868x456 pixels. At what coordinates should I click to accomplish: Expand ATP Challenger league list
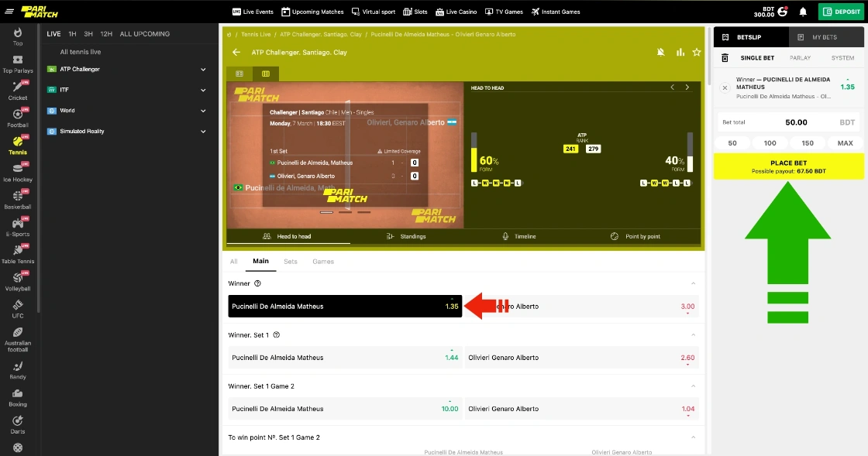pyautogui.click(x=203, y=70)
